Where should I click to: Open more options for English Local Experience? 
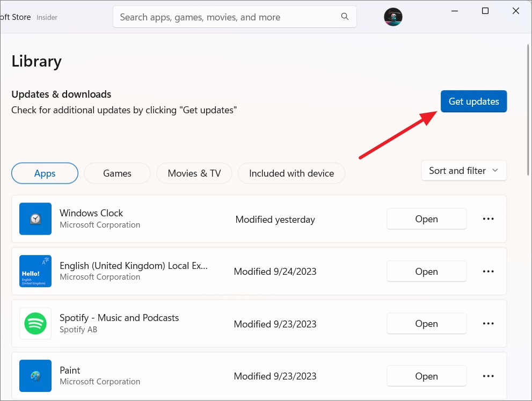pos(488,272)
